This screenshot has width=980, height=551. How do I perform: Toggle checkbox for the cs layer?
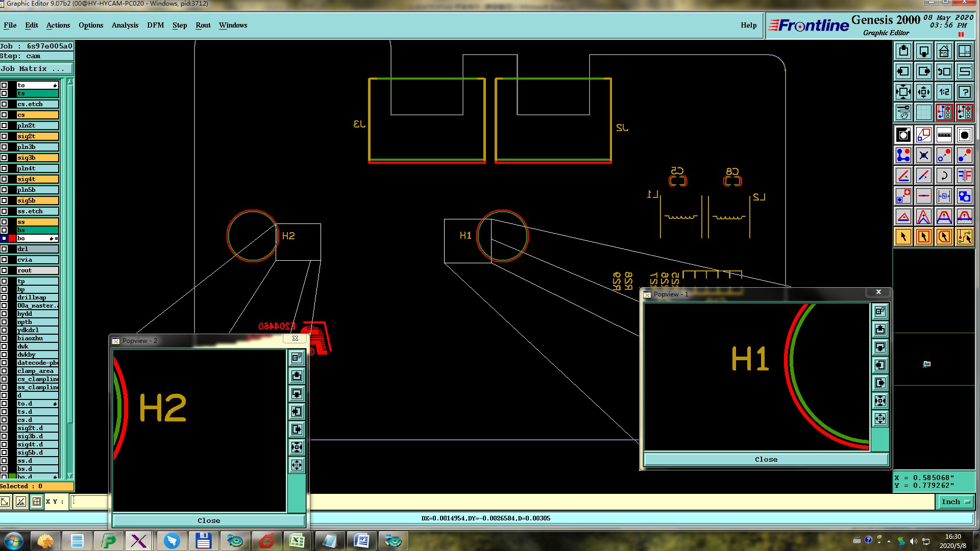pos(4,115)
